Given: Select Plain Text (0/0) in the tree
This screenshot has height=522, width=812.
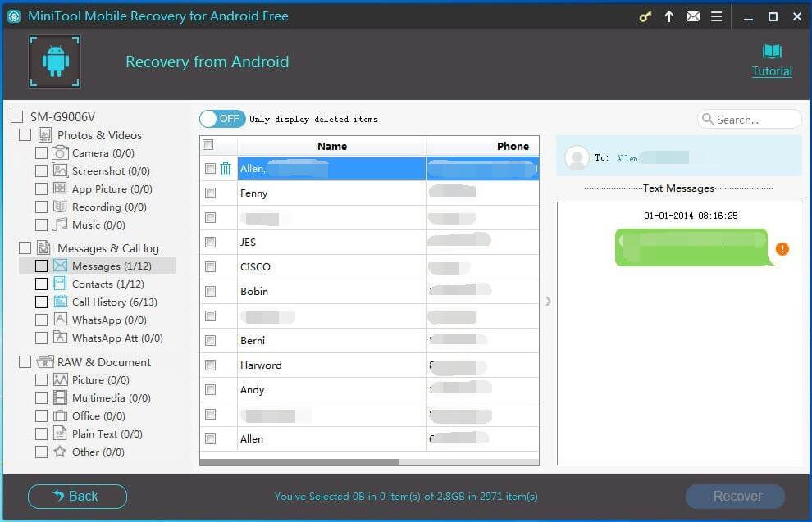Looking at the screenshot, I should tap(107, 434).
